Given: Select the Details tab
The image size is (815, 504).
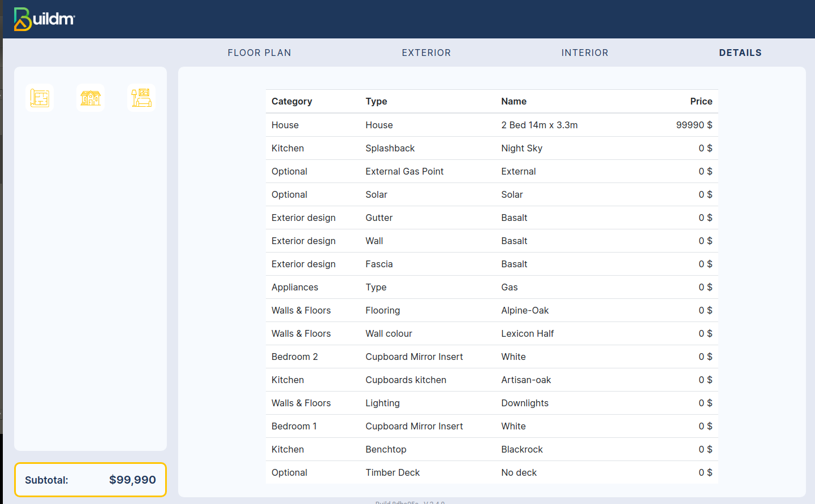Looking at the screenshot, I should tap(740, 53).
